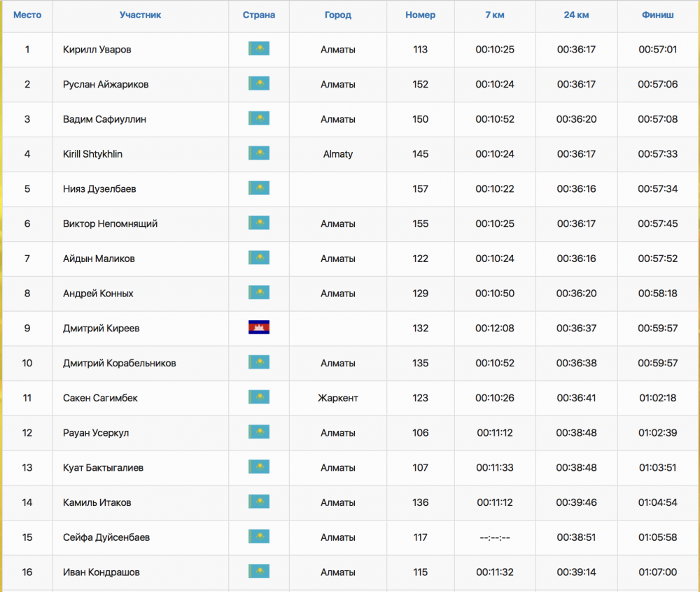
Task: Sort the table by Финиш column
Action: click(x=657, y=15)
